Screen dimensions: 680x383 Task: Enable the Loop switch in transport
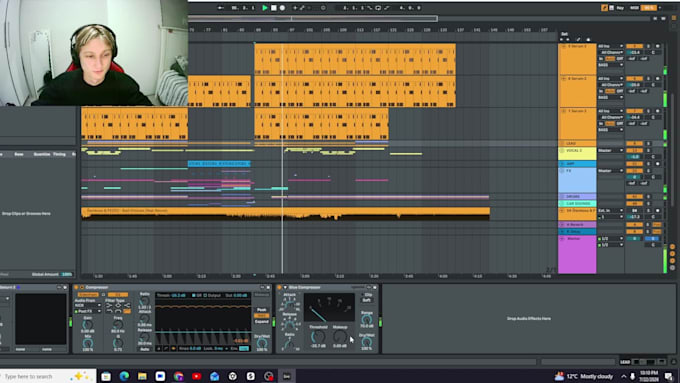tap(378, 8)
